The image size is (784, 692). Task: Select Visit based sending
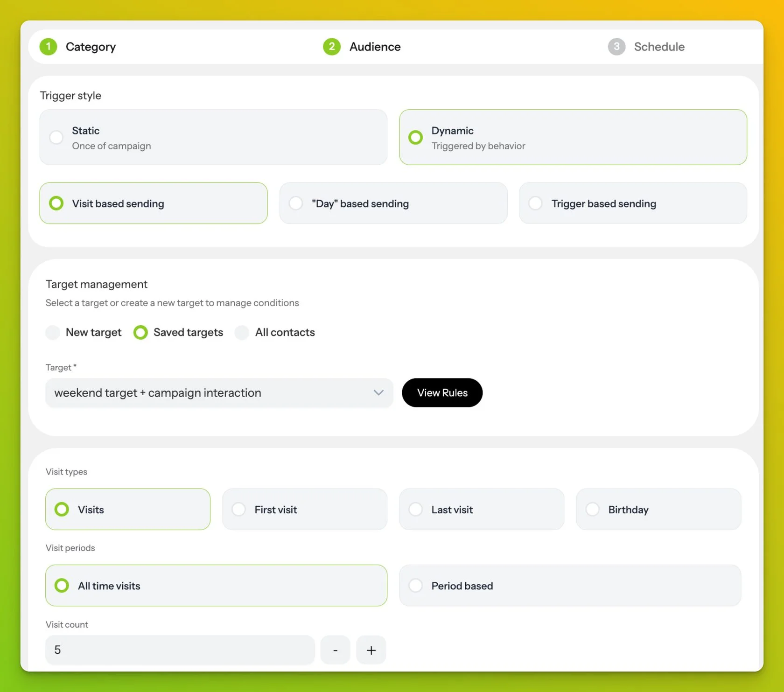[154, 203]
